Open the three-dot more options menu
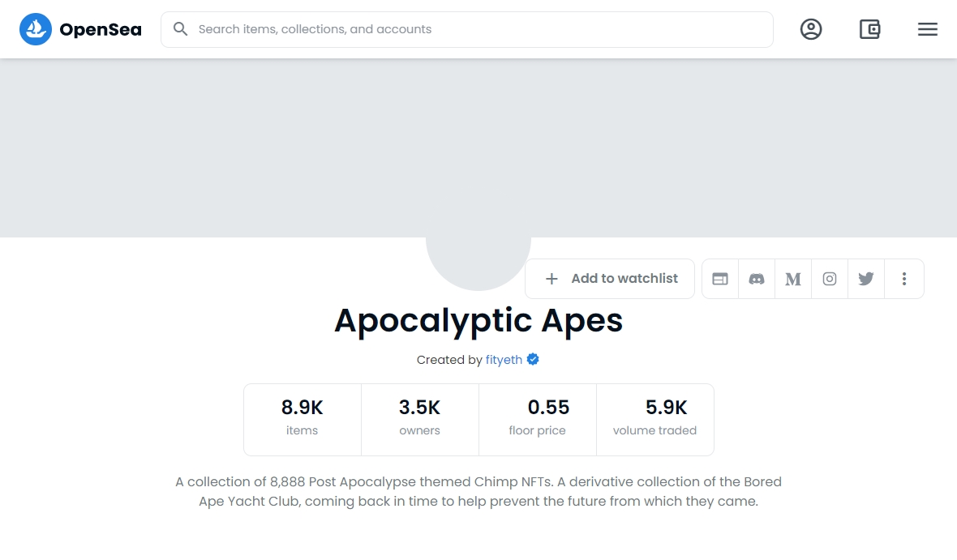The image size is (957, 560). [904, 279]
